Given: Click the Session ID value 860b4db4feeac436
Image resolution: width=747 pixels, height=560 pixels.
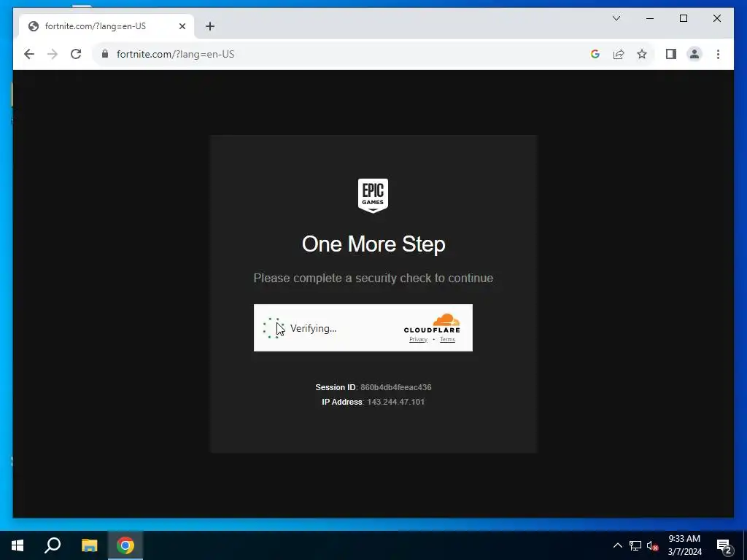Looking at the screenshot, I should (x=396, y=387).
